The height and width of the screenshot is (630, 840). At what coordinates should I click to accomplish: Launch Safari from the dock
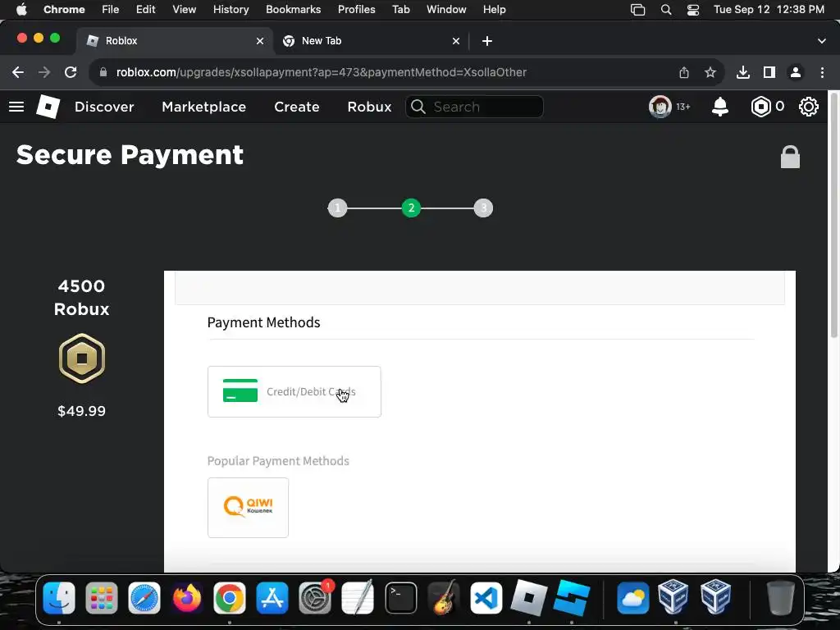coord(144,598)
